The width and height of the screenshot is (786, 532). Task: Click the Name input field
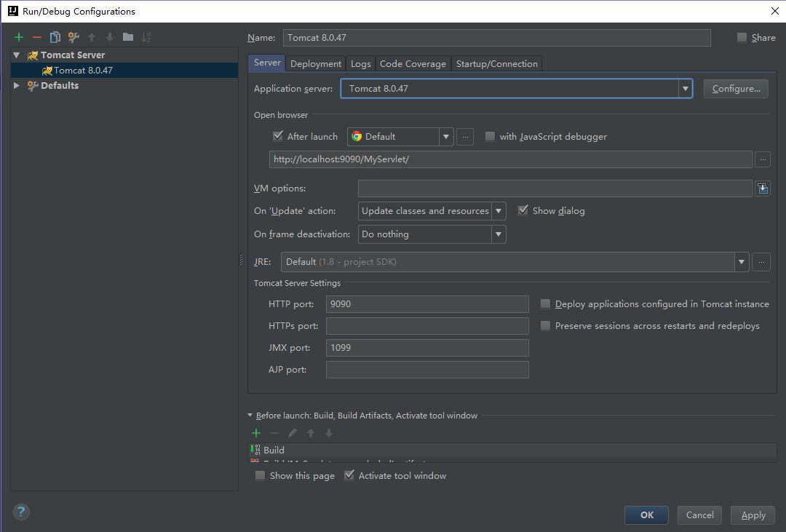[497, 38]
